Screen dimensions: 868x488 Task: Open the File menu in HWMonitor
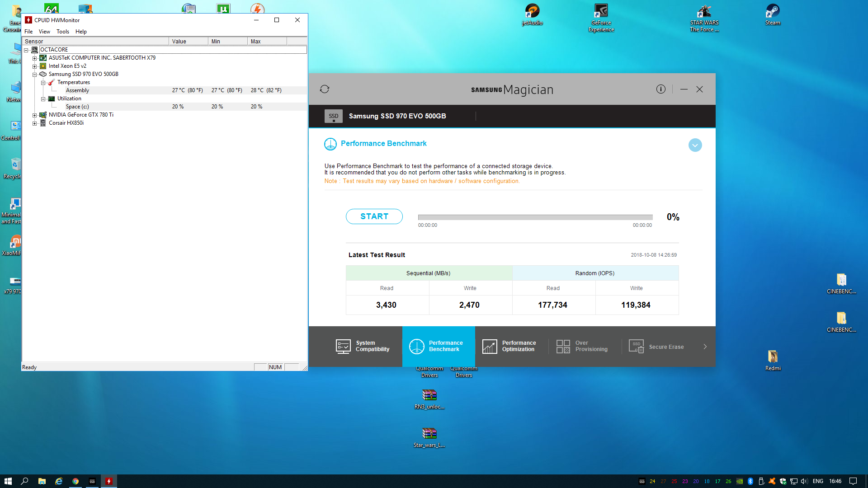click(x=28, y=32)
